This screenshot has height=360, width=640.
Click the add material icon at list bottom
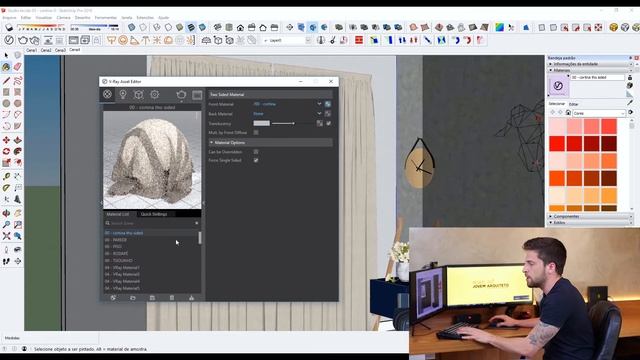(x=113, y=298)
